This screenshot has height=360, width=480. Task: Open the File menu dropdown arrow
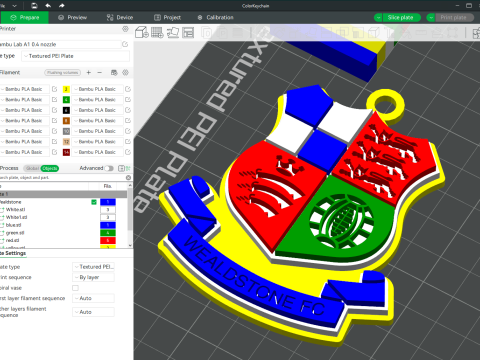[x=14, y=6]
